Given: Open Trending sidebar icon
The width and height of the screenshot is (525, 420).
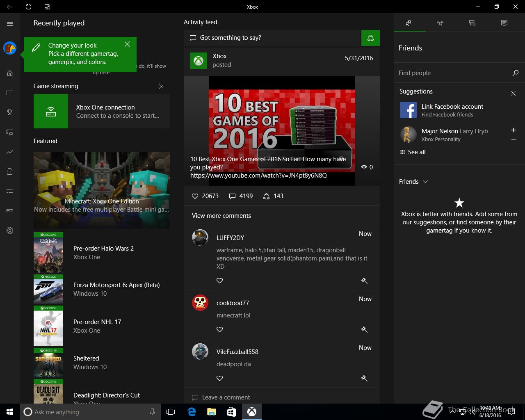Looking at the screenshot, I should pyautogui.click(x=10, y=152).
